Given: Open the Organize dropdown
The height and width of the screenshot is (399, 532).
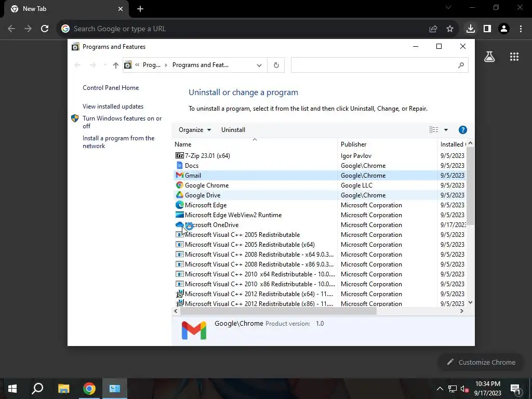Looking at the screenshot, I should click(195, 130).
